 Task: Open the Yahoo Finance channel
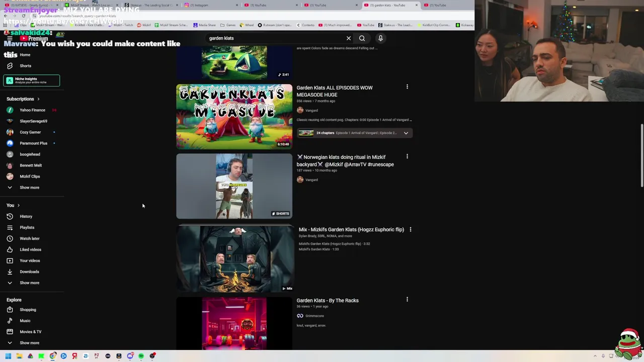32,110
